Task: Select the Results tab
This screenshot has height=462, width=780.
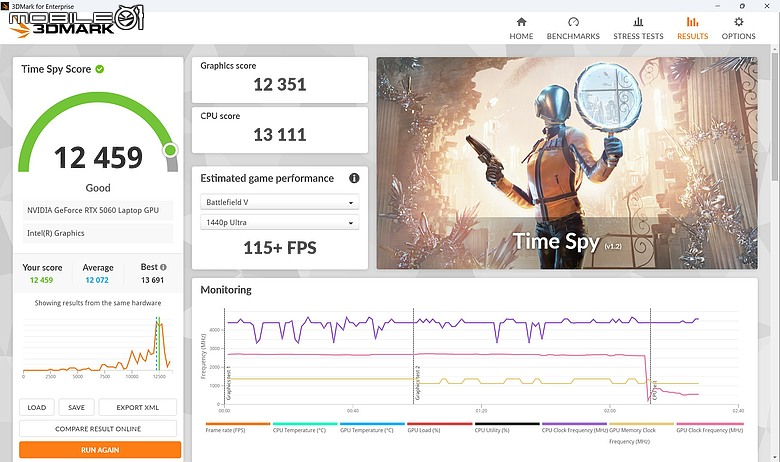Action: [692, 28]
